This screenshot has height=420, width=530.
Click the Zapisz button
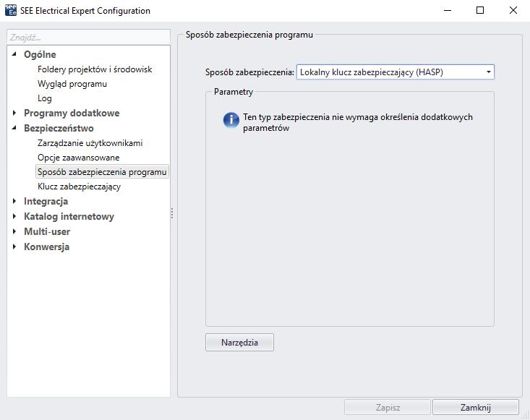(388, 407)
